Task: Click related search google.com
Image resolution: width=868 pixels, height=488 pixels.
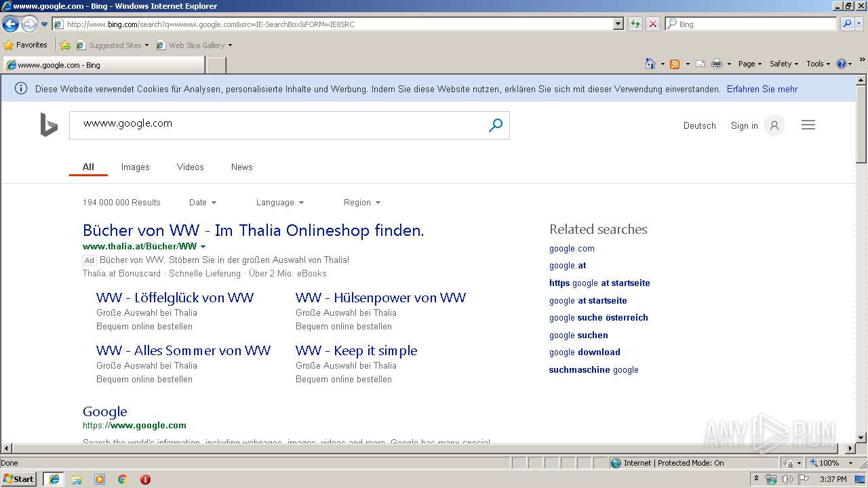Action: 572,249
